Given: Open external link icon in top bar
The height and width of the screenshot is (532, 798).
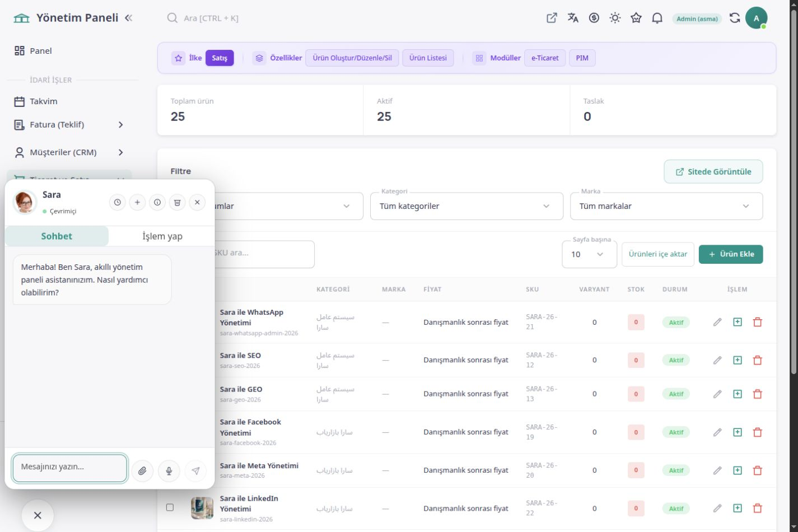Looking at the screenshot, I should [x=552, y=18].
